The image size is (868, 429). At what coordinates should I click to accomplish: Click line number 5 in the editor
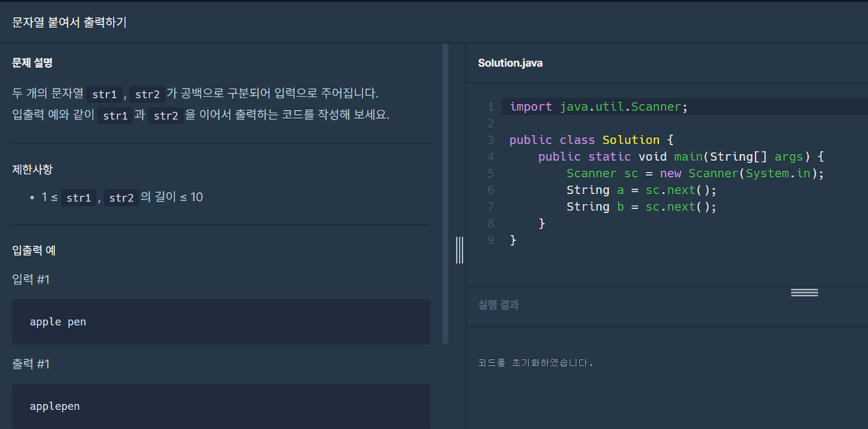pyautogui.click(x=491, y=173)
